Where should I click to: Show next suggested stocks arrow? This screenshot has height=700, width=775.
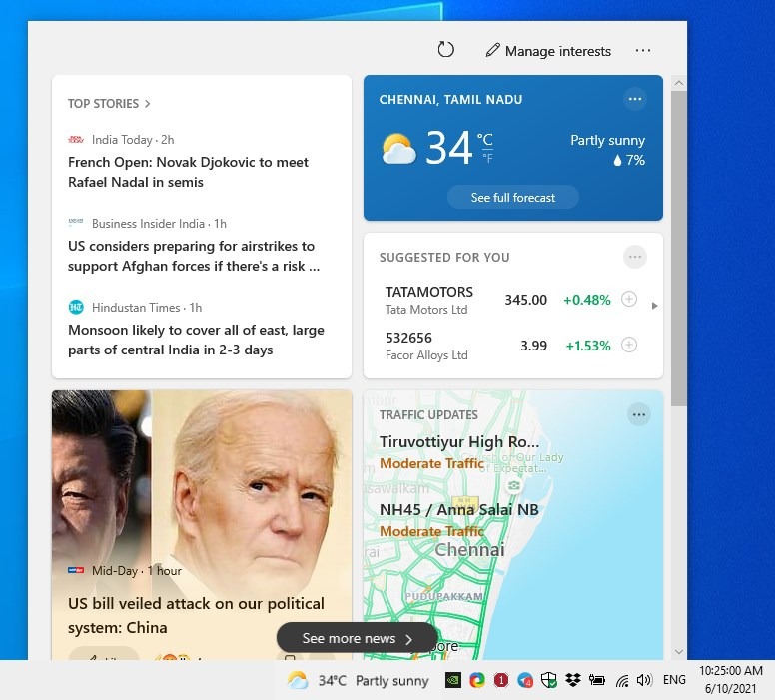tap(654, 306)
